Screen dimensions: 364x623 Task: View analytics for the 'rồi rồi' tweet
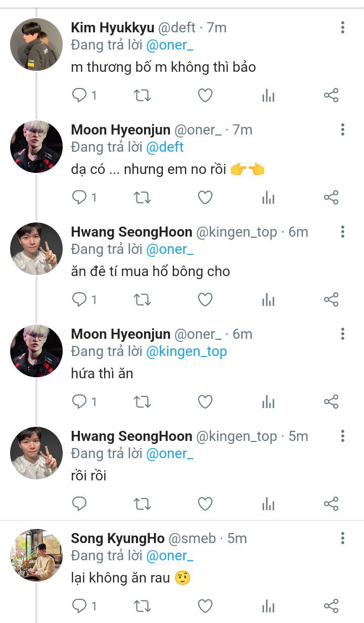[x=268, y=504]
